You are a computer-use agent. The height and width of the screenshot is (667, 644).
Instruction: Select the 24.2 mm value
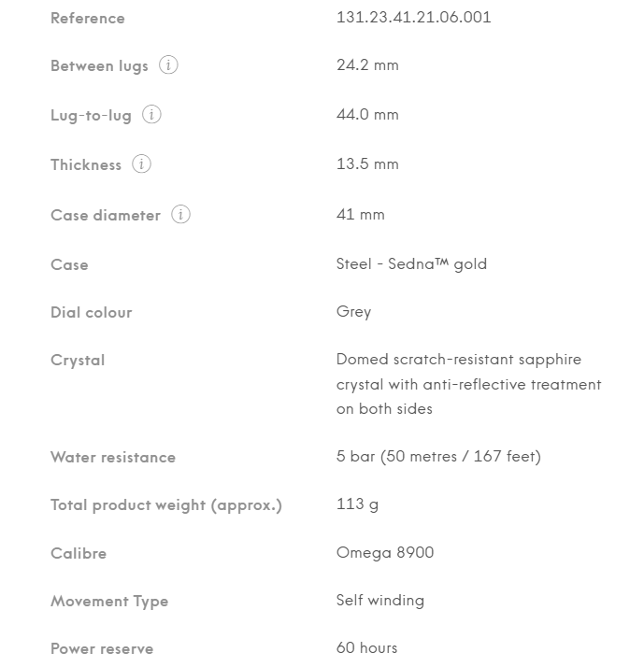coord(367,65)
